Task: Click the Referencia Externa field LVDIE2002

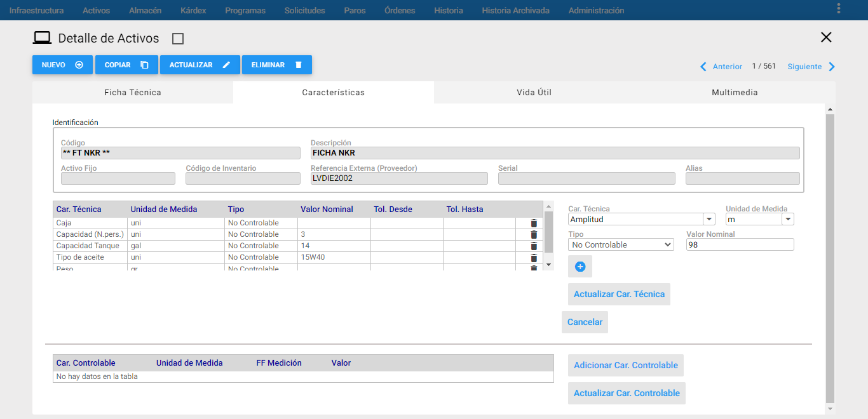Action: pyautogui.click(x=399, y=178)
